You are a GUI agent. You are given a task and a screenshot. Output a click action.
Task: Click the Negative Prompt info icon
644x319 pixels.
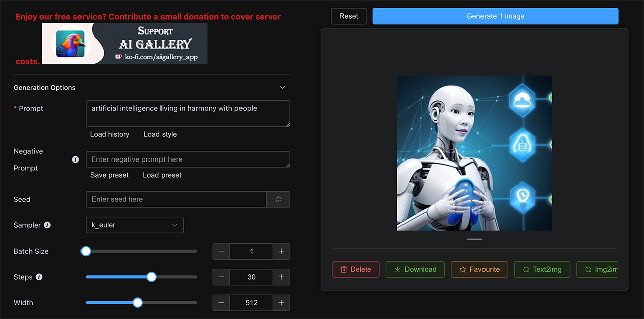(x=75, y=159)
